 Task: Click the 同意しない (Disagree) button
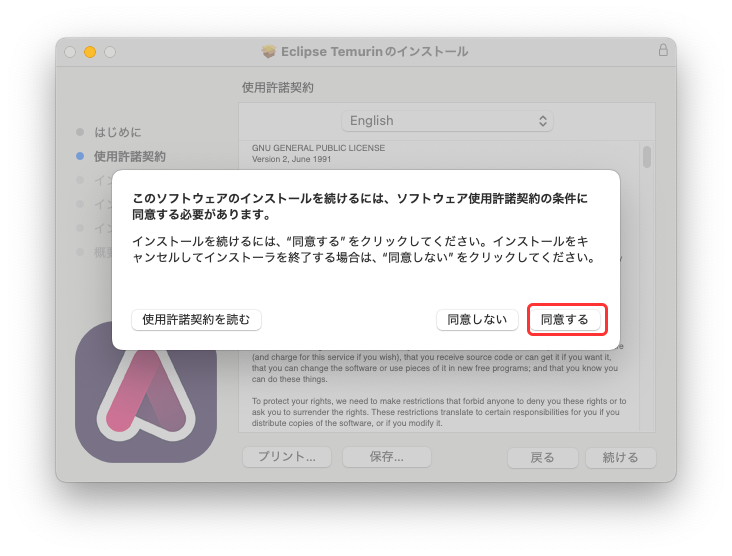(x=477, y=320)
